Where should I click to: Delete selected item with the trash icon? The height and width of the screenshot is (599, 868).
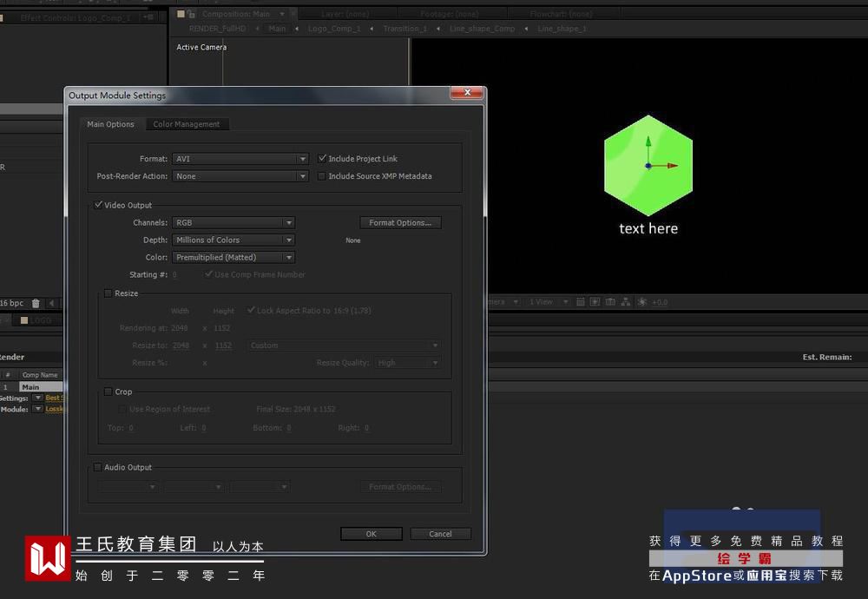click(36, 303)
